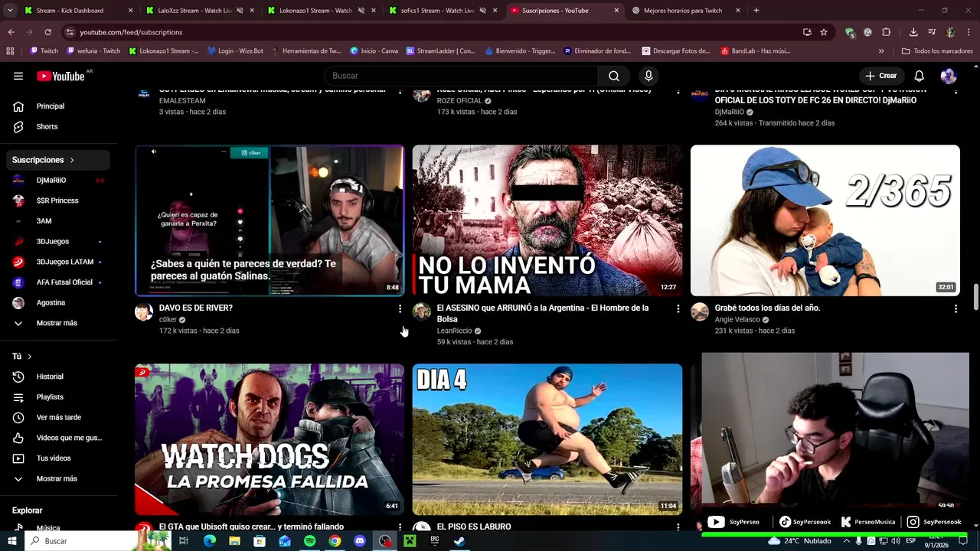Expand Mostrar más under Tú section
980x551 pixels.
click(55, 478)
